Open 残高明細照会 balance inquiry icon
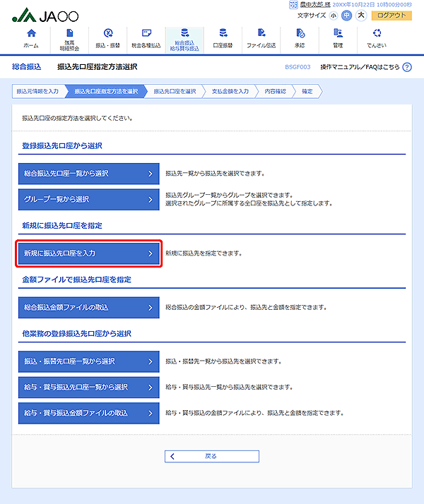This screenshot has width=424, height=504. click(69, 37)
